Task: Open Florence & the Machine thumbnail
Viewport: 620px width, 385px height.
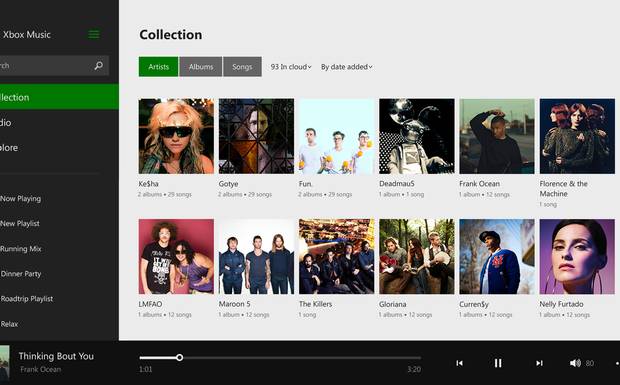Action: point(577,136)
